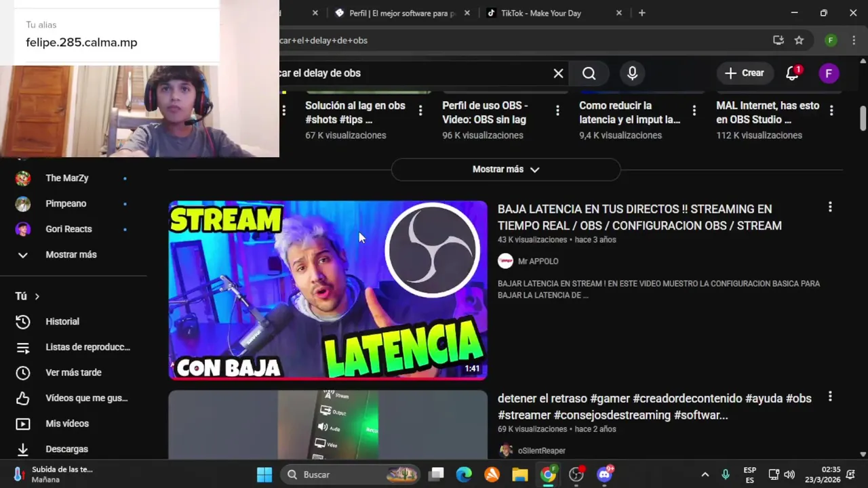The height and width of the screenshot is (488, 868).
Task: Open 'Como reducir la latencia y el imput' short
Action: pyautogui.click(x=630, y=113)
